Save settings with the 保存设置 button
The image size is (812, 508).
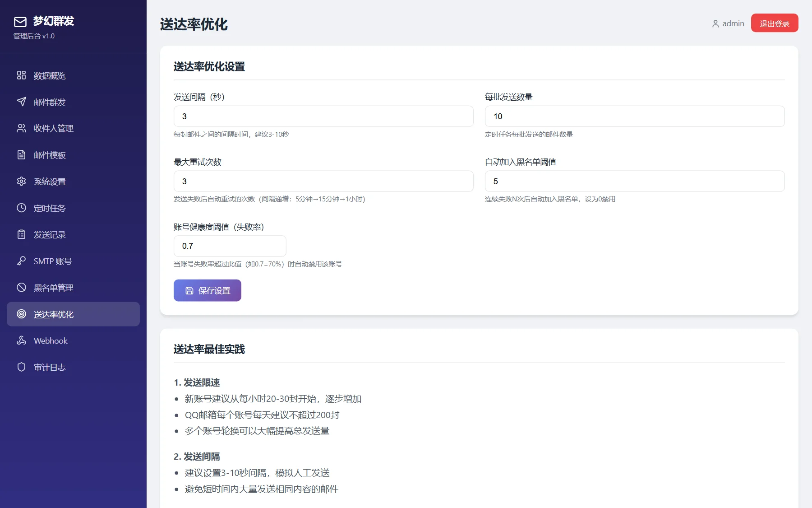tap(208, 290)
